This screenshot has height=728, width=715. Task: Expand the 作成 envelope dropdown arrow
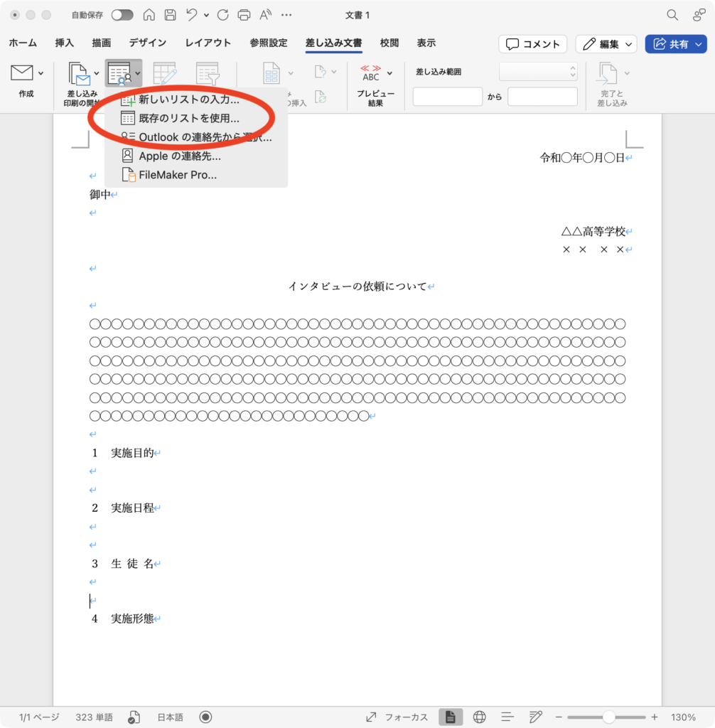[41, 73]
